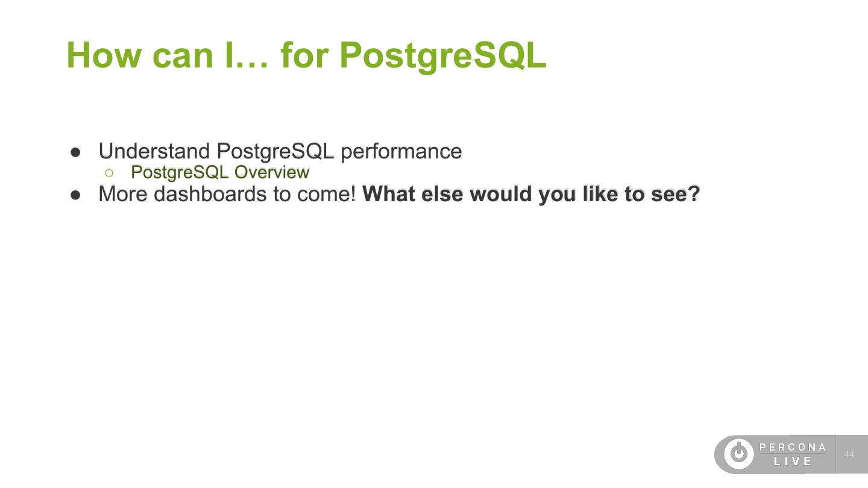Screen dimensions: 868x488
Task: Click the filled bullet before Understand PostgreSQL performance
Action: (x=75, y=152)
